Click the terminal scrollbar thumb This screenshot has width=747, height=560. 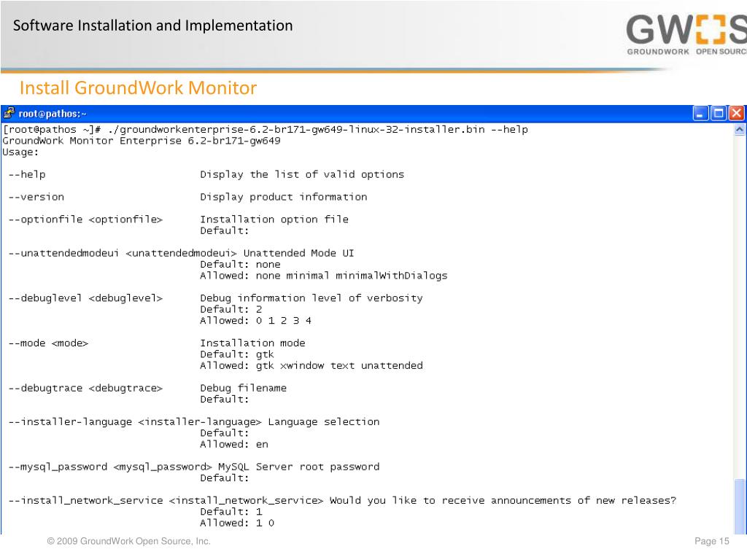740,506
